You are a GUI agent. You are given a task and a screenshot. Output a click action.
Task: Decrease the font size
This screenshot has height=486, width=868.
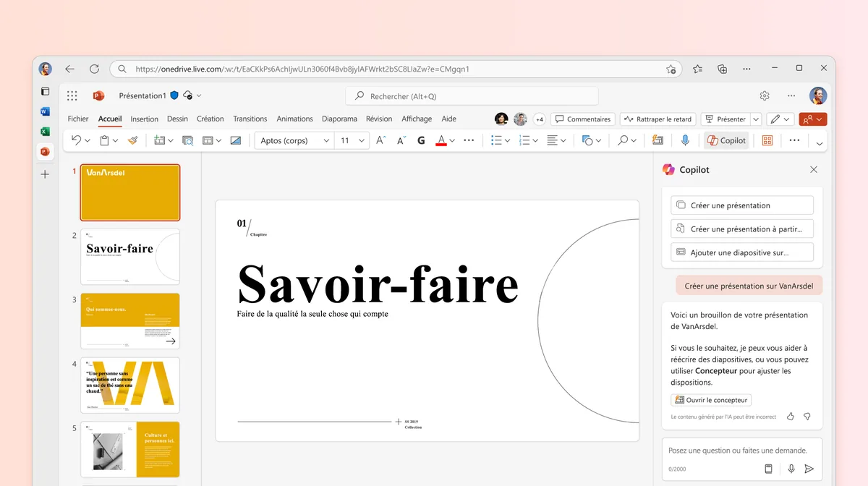tap(401, 140)
